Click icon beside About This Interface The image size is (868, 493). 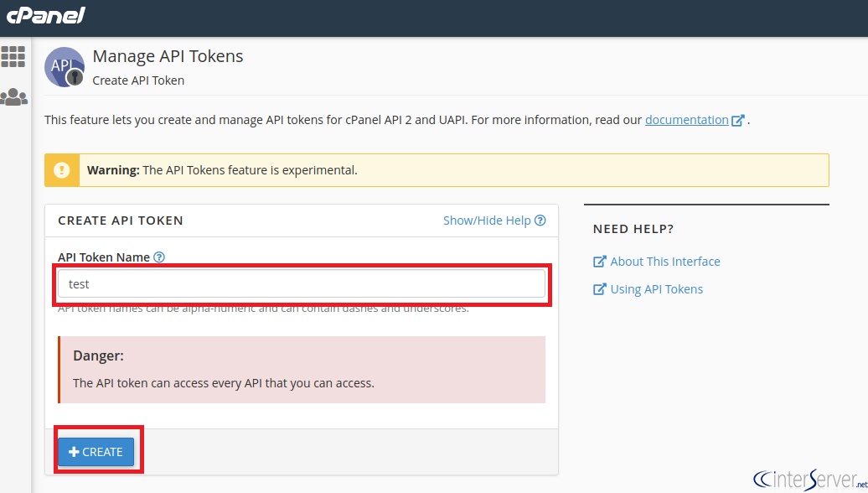pos(600,262)
